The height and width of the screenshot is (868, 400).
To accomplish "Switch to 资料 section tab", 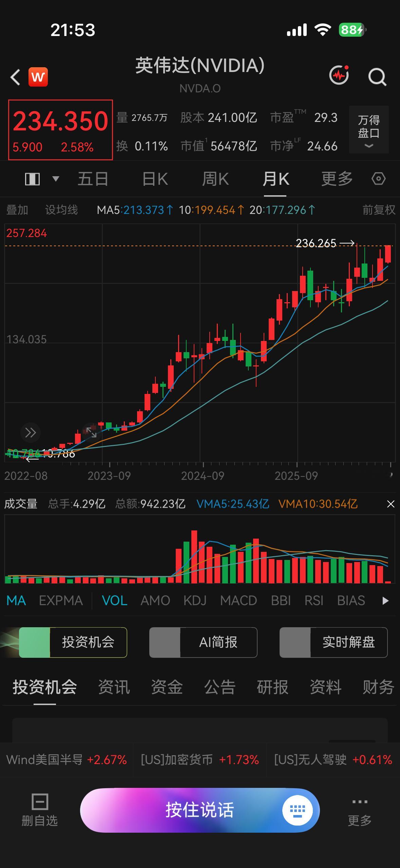I will pos(326,687).
